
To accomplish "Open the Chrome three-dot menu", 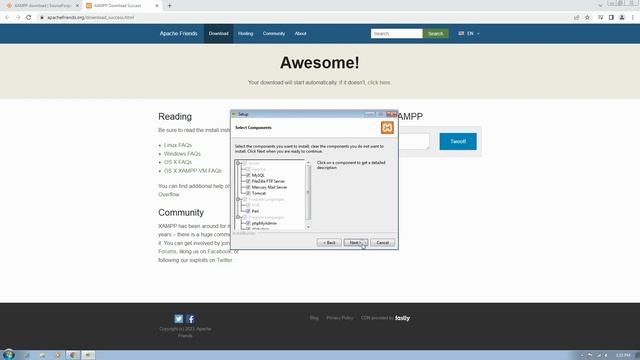I will click(633, 18).
